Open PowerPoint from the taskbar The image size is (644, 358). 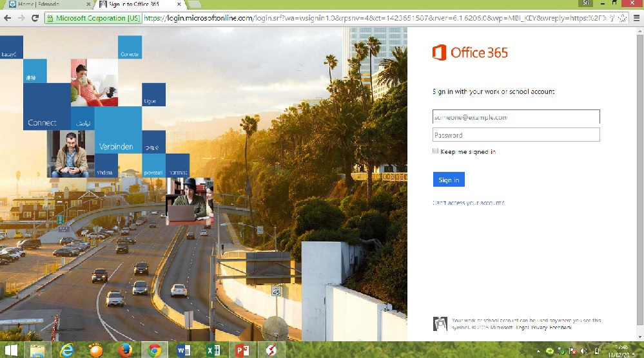(242, 351)
